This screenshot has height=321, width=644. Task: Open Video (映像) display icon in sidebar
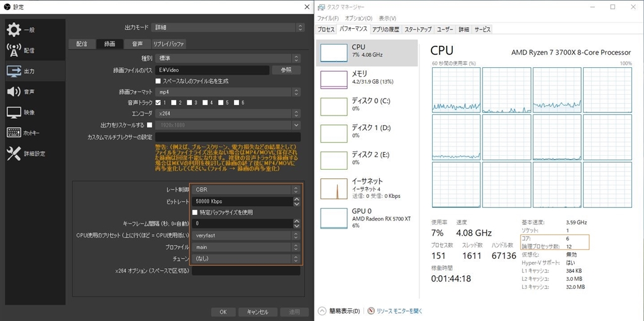click(x=14, y=112)
